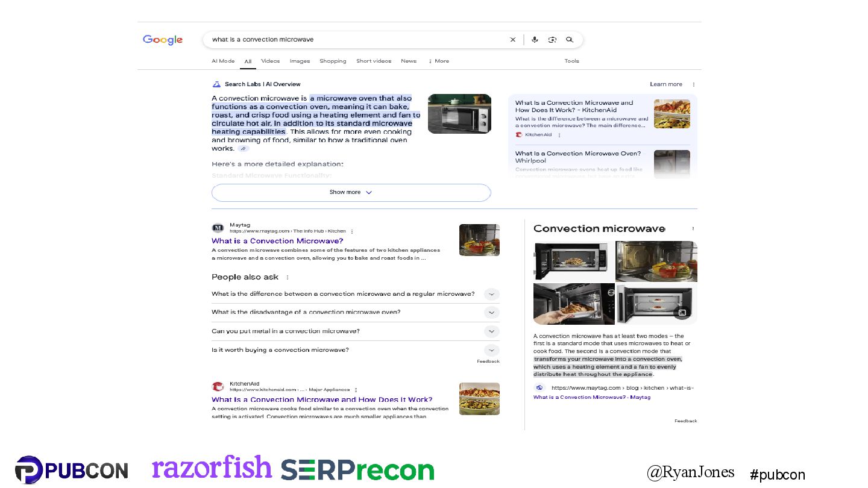Click 'Convection microwave' knowledge panel heading

[x=599, y=228]
